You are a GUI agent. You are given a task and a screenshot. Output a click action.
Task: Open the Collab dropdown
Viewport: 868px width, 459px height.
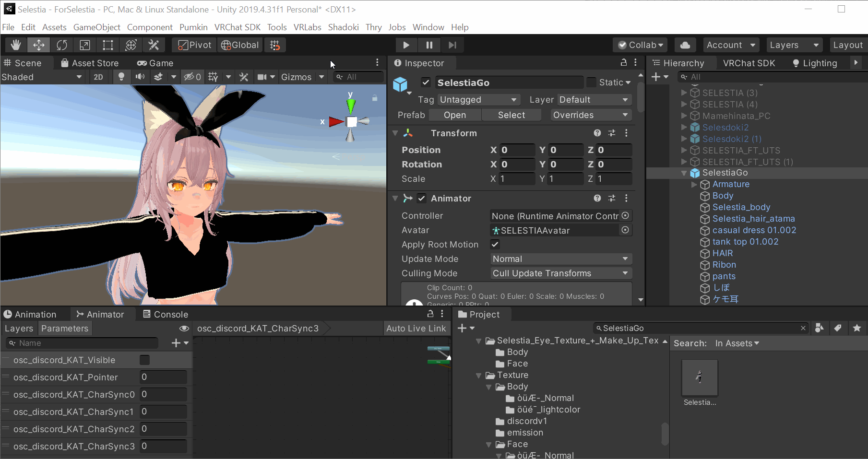(x=641, y=45)
